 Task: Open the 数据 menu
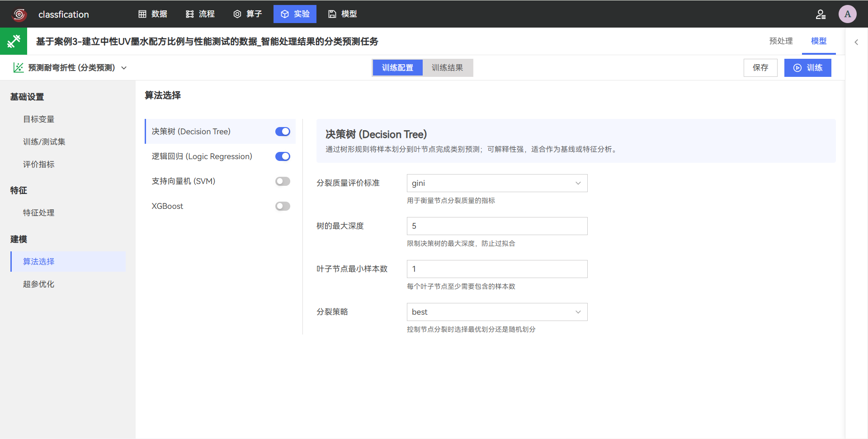153,14
